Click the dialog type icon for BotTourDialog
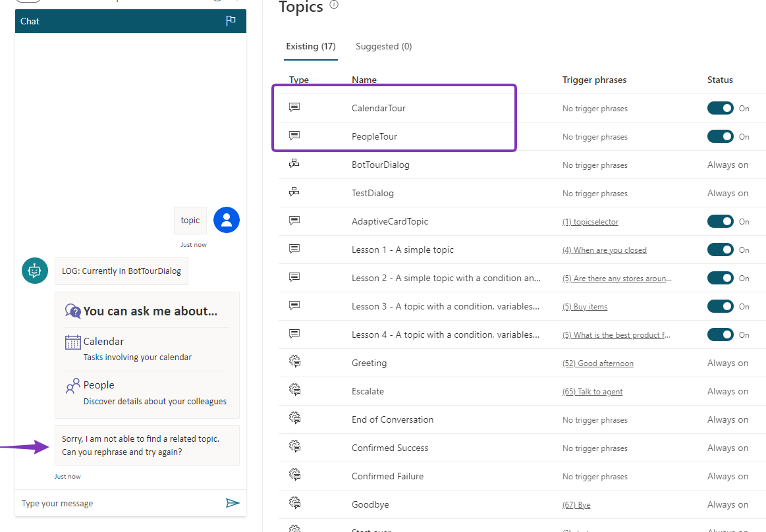The width and height of the screenshot is (766, 532). pyautogui.click(x=294, y=164)
